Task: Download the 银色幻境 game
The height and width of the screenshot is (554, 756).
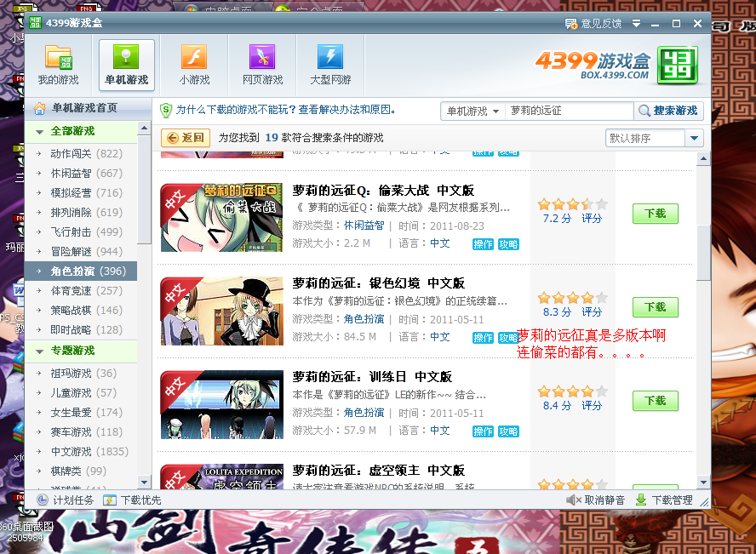Action: 656,307
